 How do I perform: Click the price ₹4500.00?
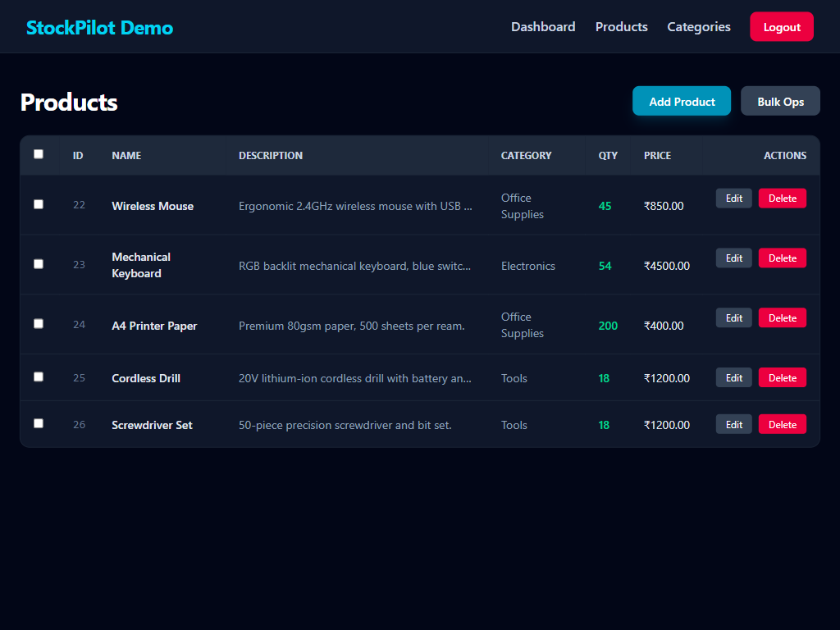tap(666, 267)
